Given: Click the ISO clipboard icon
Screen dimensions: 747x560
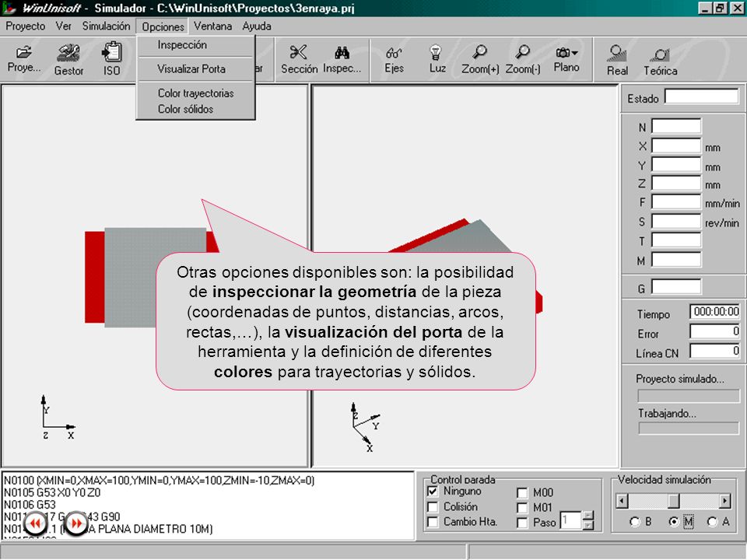Looking at the screenshot, I should [111, 59].
